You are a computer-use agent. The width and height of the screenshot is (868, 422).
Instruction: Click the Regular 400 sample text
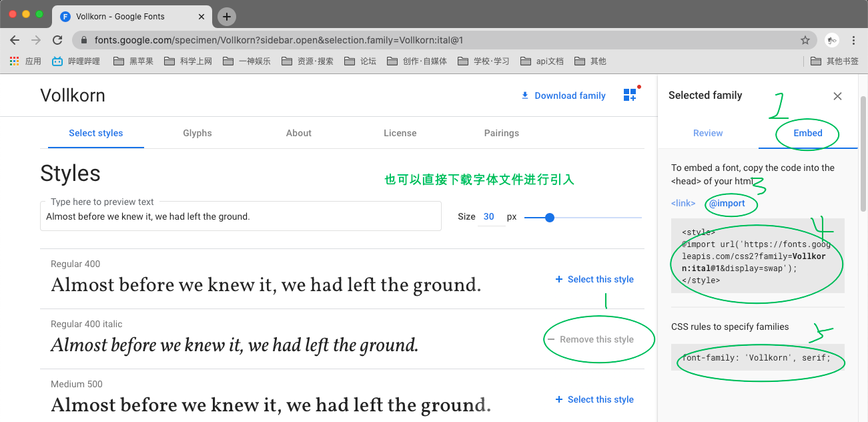click(266, 285)
